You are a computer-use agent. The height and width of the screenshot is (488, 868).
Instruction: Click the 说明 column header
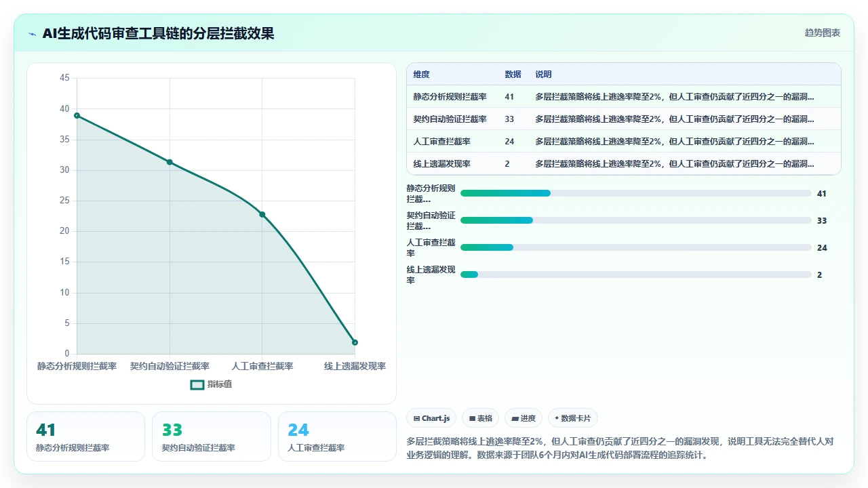click(x=544, y=75)
